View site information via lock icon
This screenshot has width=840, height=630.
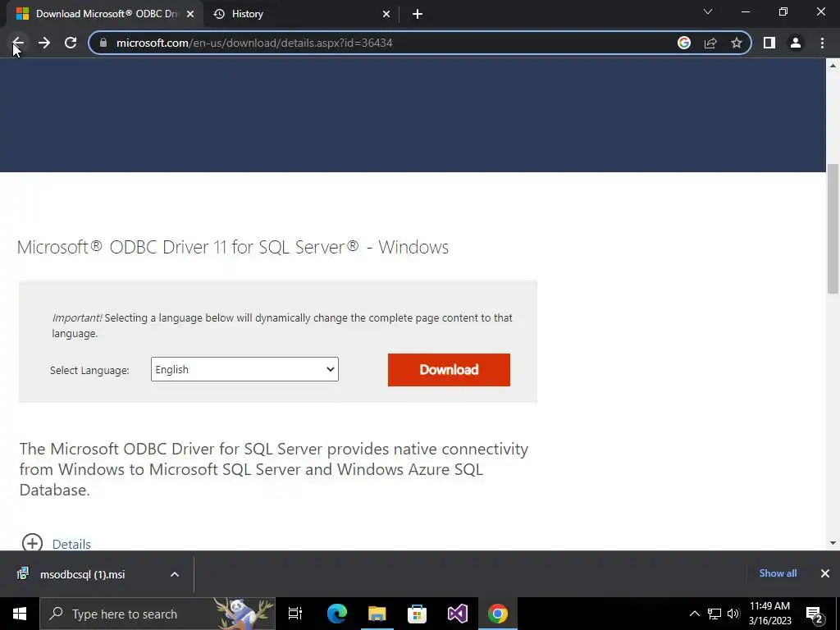tap(103, 43)
